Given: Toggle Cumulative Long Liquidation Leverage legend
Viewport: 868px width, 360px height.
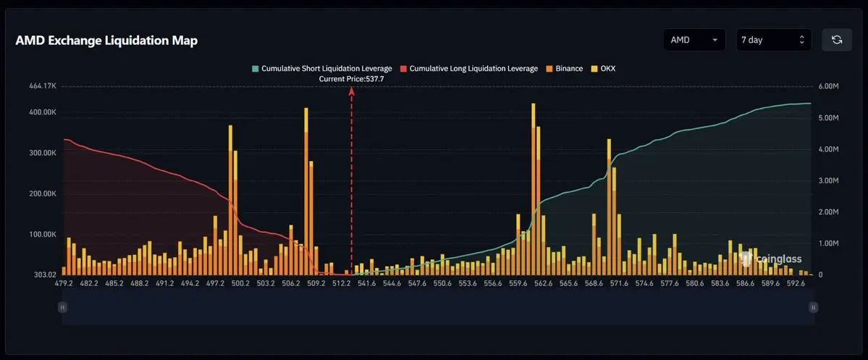Looking at the screenshot, I should 468,69.
